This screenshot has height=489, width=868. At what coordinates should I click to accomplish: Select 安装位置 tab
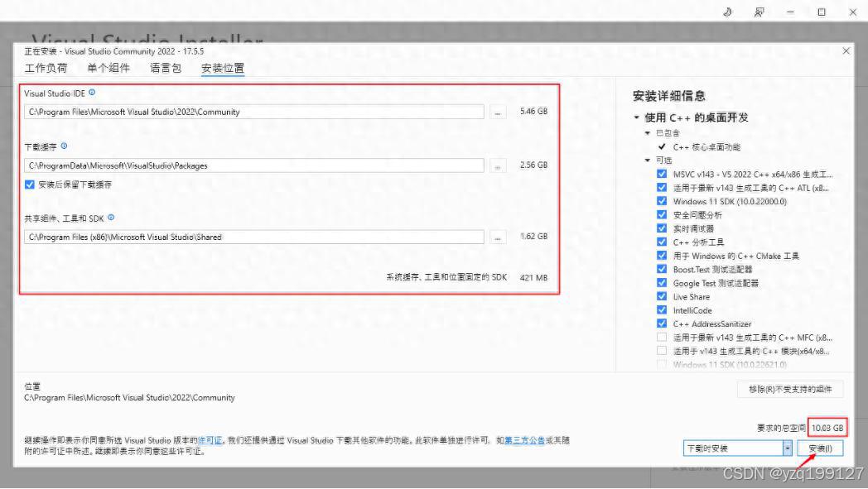click(x=223, y=68)
